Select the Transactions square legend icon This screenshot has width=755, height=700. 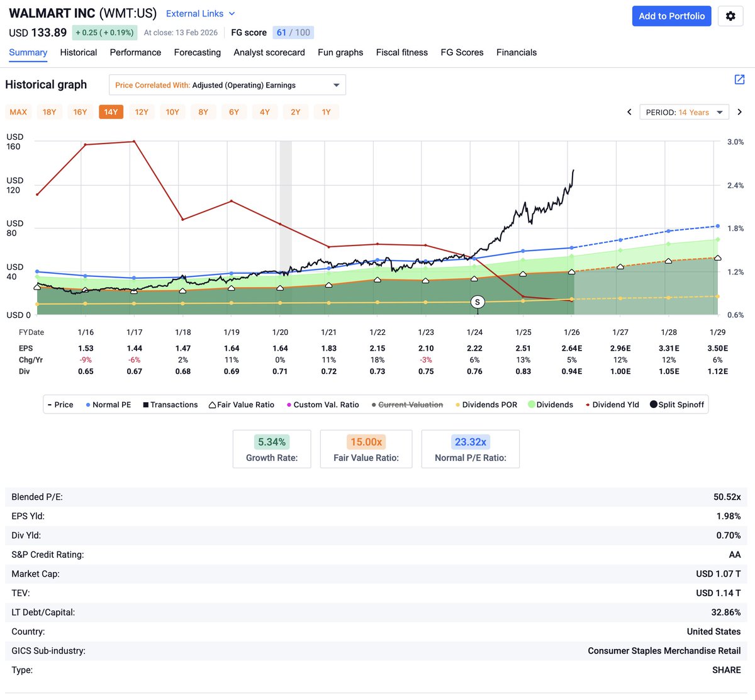click(x=145, y=404)
